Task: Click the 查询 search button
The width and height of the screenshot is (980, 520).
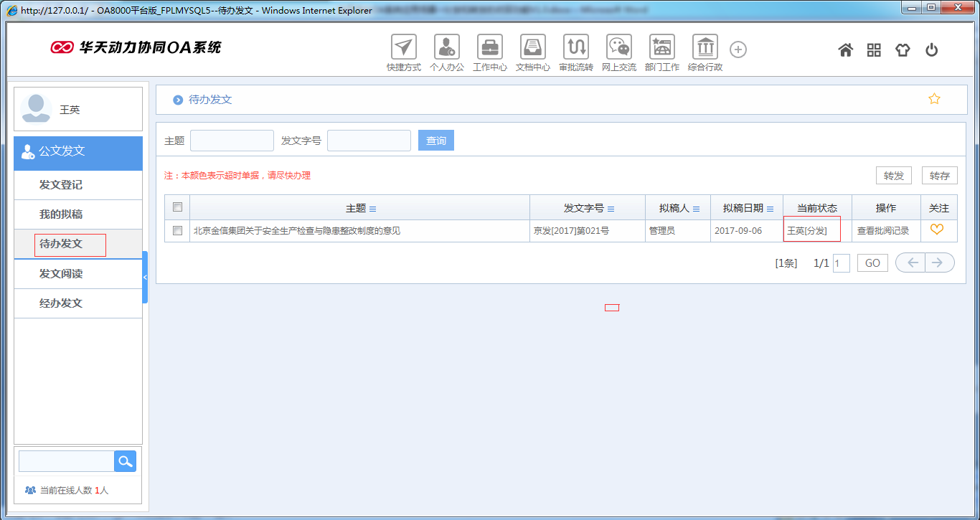Action: [x=435, y=140]
